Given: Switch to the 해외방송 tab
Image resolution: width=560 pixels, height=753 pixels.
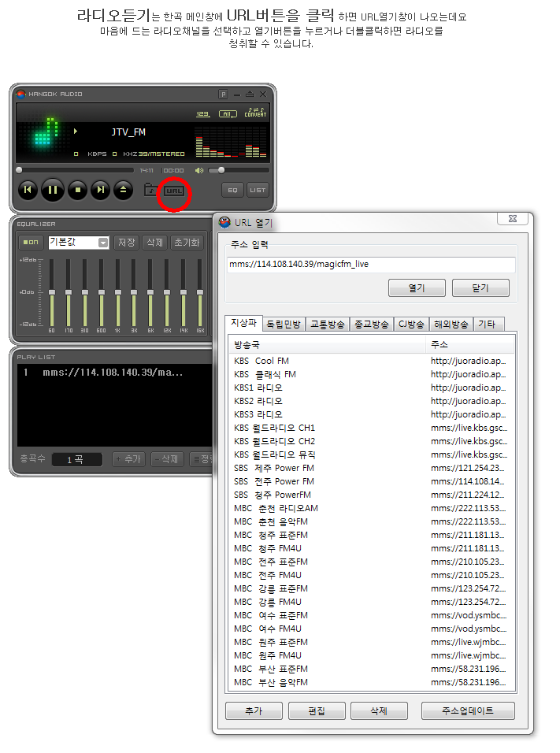Looking at the screenshot, I should click(x=451, y=325).
